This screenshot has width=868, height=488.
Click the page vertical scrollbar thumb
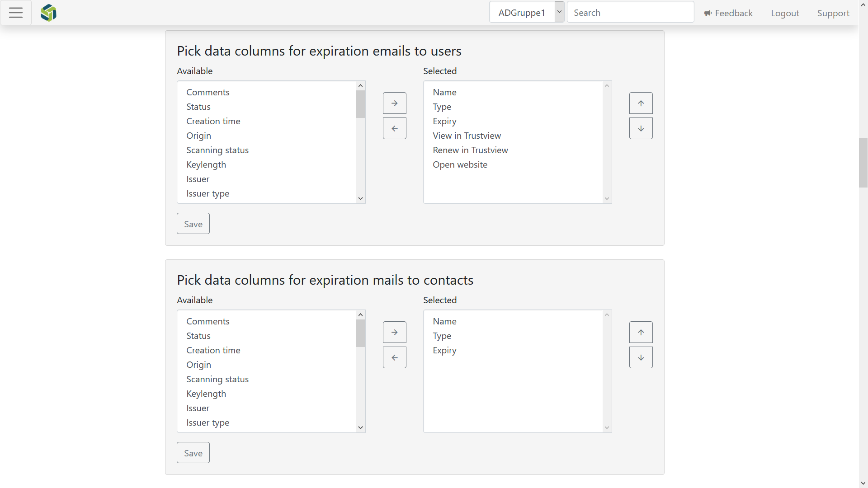coord(863,163)
